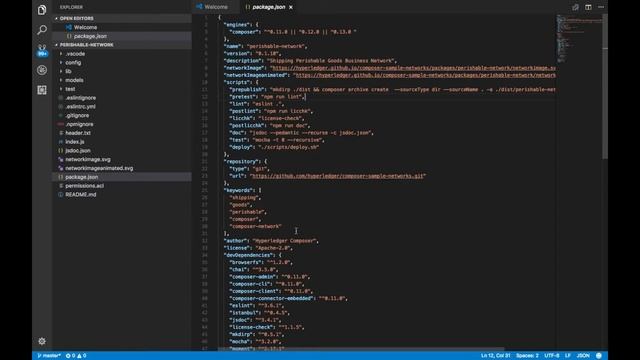640x360 pixels.
Task: Click the "deploy" script line
Action: pos(274,147)
